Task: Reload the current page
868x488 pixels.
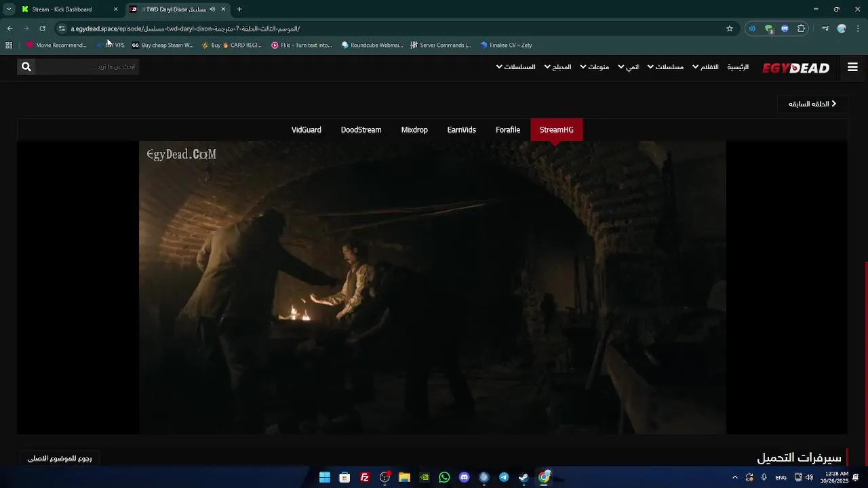Action: 42,28
